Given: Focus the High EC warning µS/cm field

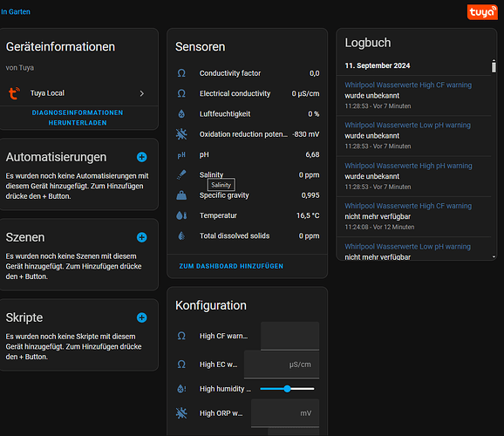Looking at the screenshot, I should [x=282, y=364].
